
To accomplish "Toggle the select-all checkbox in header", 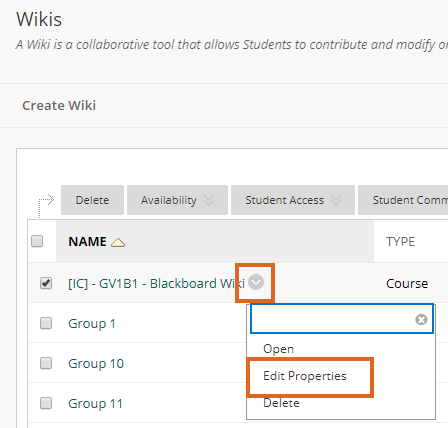I will (x=37, y=241).
